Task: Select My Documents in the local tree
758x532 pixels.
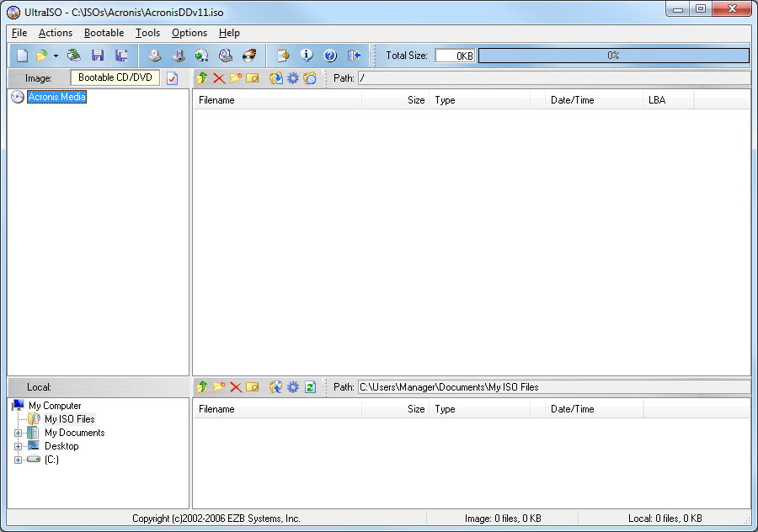Action: pos(74,433)
